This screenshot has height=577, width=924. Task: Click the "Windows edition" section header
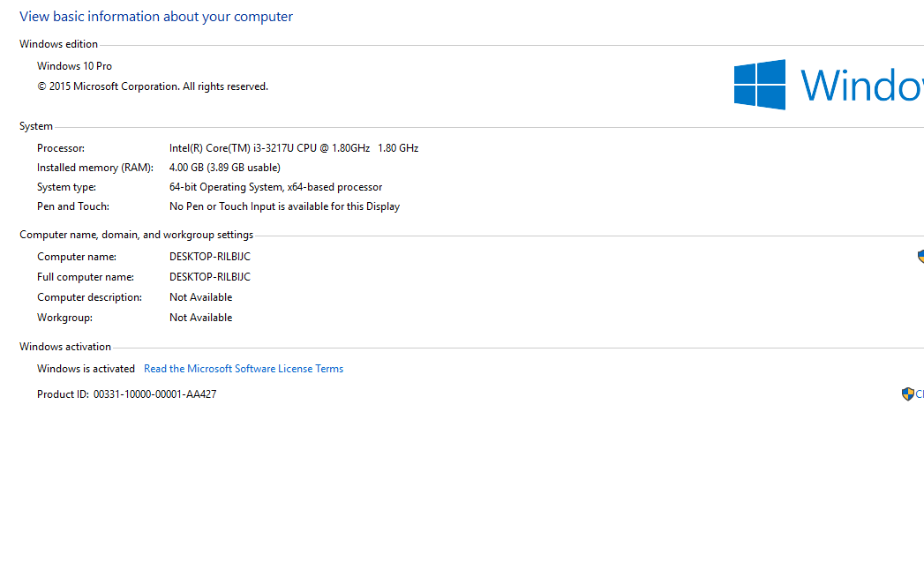point(59,44)
